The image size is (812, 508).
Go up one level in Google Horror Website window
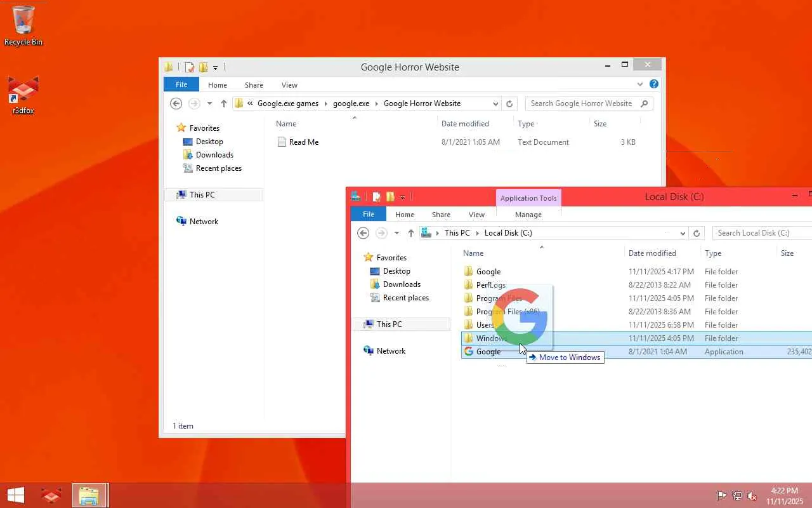click(223, 104)
